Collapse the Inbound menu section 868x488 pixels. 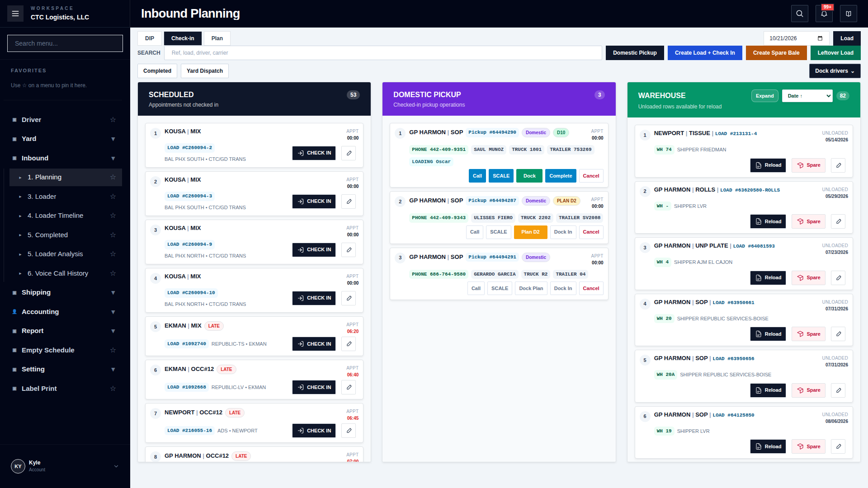[113, 158]
